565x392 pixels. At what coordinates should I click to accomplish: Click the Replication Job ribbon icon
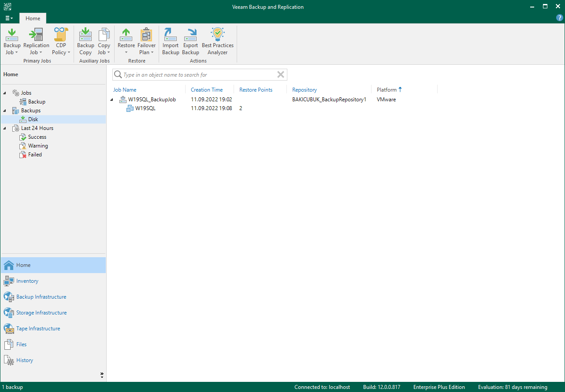pyautogui.click(x=36, y=34)
